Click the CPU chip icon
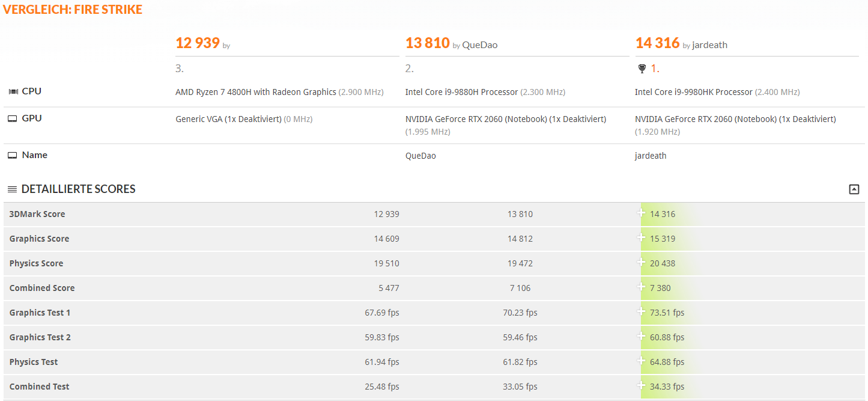 click(x=13, y=91)
